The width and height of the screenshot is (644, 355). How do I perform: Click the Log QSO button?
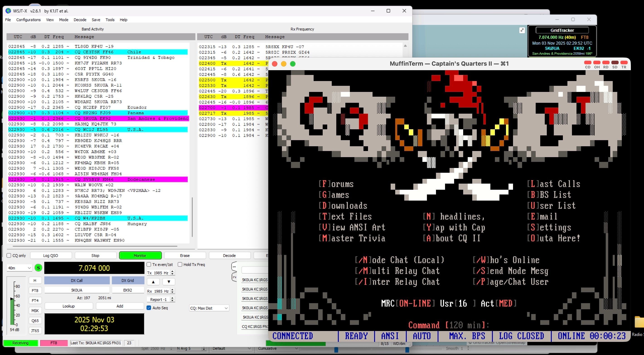click(x=51, y=255)
